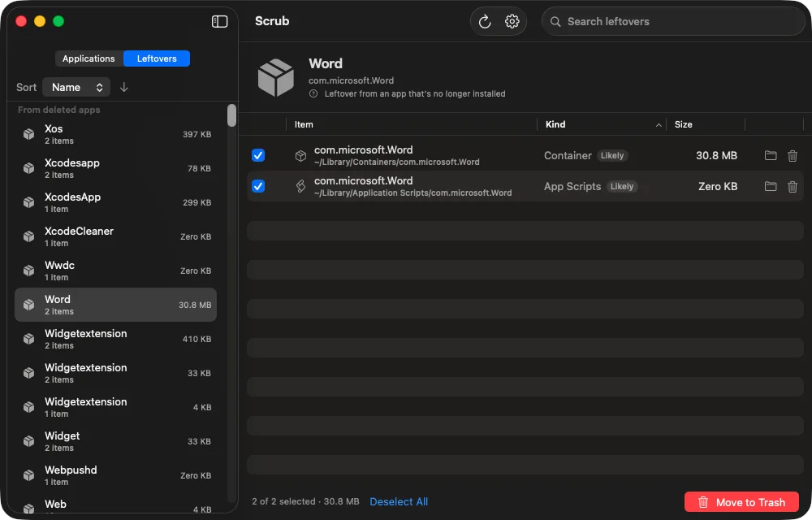The width and height of the screenshot is (812, 520).
Task: Click the Wwdc package icon
Action: click(x=29, y=271)
